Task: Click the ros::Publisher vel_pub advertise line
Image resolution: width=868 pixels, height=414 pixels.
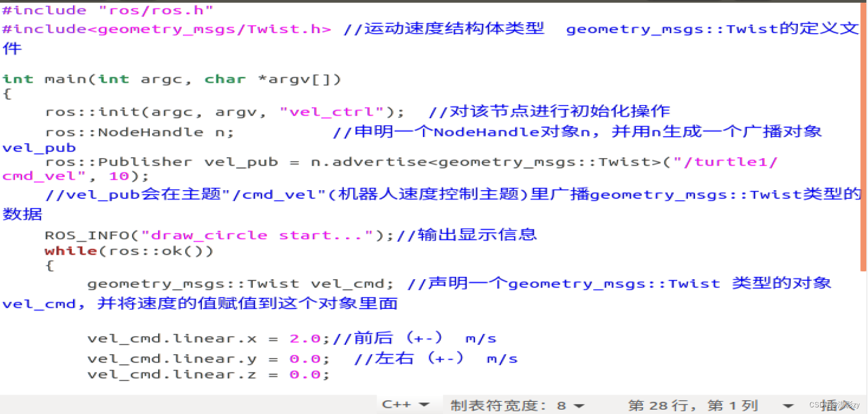Action: pos(411,162)
